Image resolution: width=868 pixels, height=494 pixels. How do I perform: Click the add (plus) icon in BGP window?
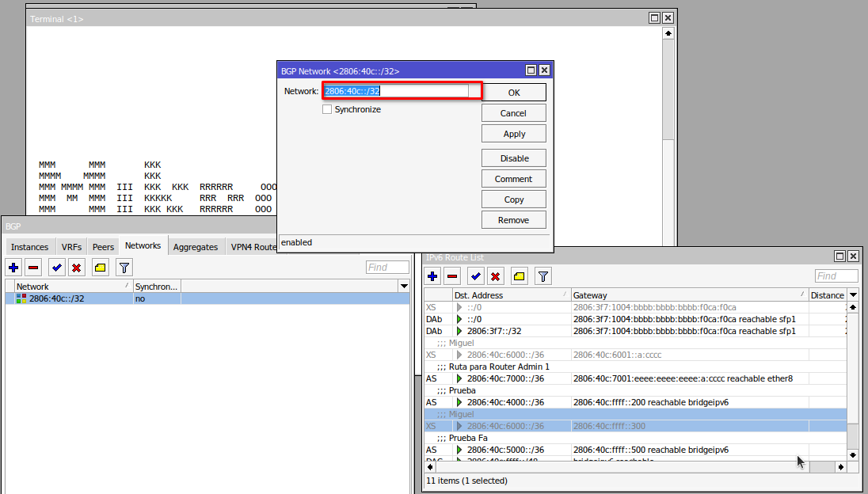tap(13, 268)
